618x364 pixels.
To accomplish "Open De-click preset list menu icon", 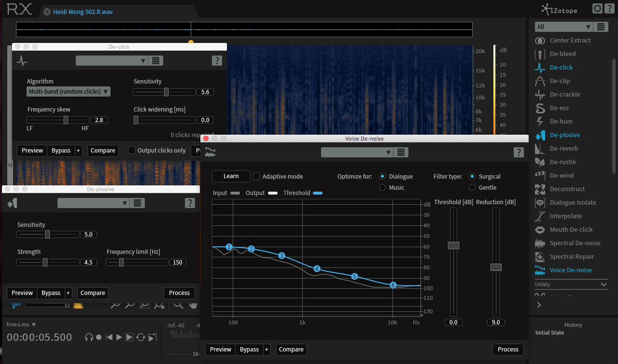I will click(x=156, y=60).
